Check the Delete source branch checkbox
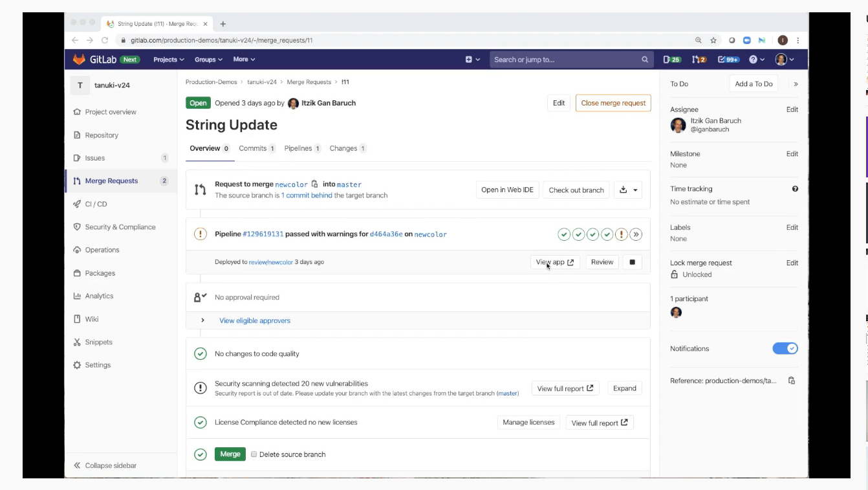This screenshot has width=868, height=490. click(254, 454)
